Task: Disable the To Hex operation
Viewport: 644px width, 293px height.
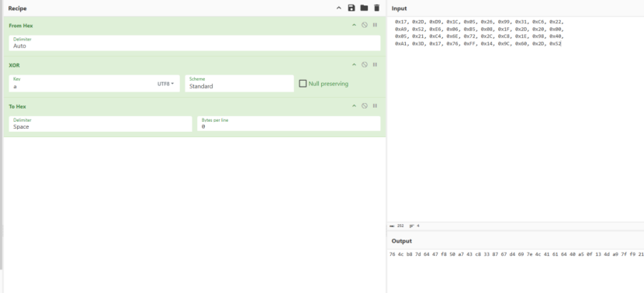Action: 365,106
